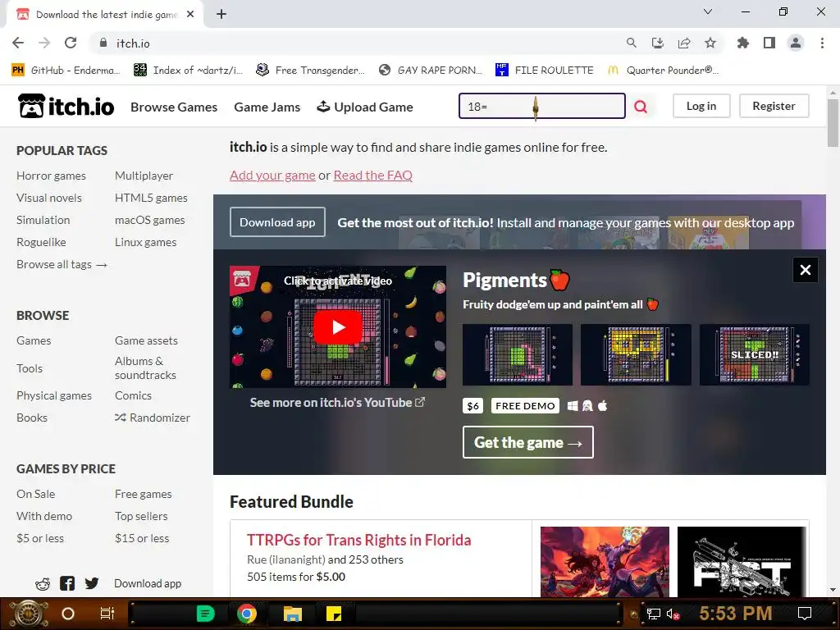Viewport: 840px width, 630px height.
Task: Open the Horror games tag
Action: pos(51,176)
